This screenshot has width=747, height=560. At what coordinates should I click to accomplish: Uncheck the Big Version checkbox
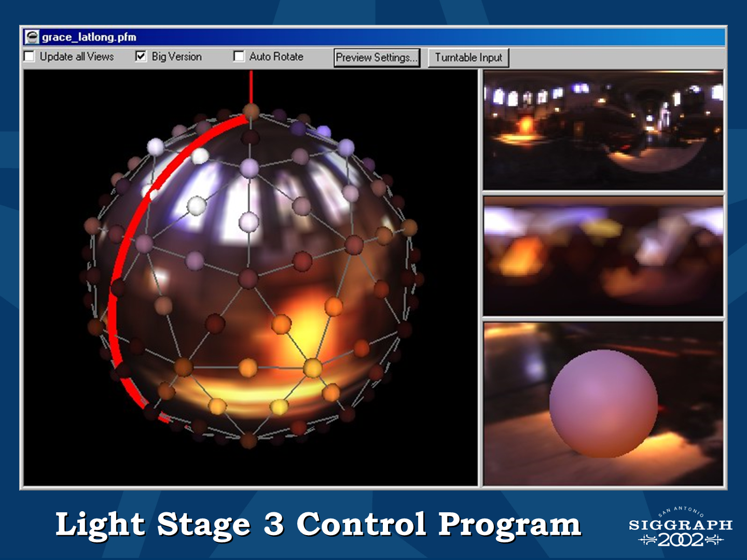click(x=141, y=57)
